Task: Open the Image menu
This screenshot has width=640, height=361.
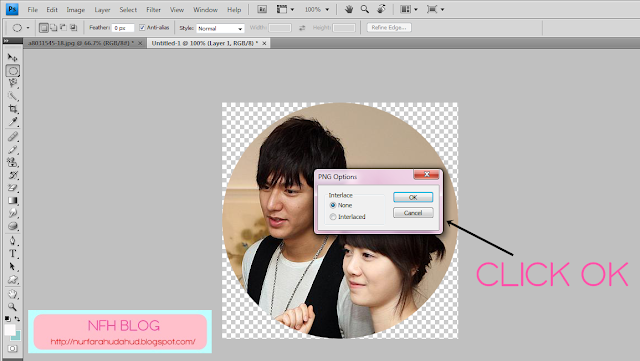Action: coord(76,9)
